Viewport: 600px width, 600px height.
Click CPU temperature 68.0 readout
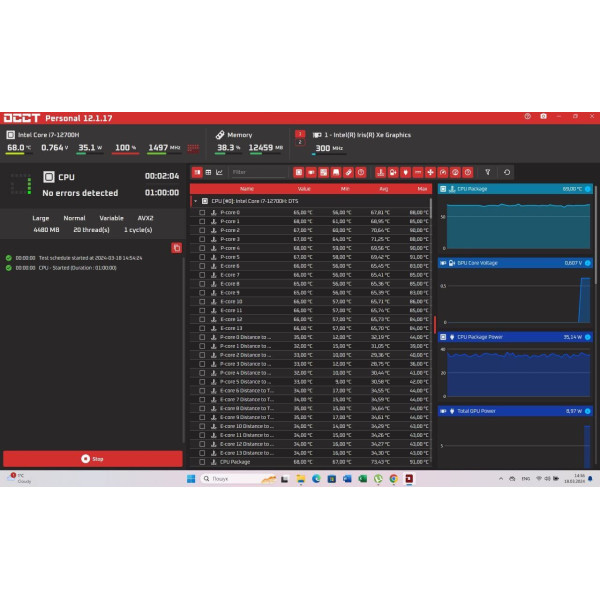click(x=19, y=148)
